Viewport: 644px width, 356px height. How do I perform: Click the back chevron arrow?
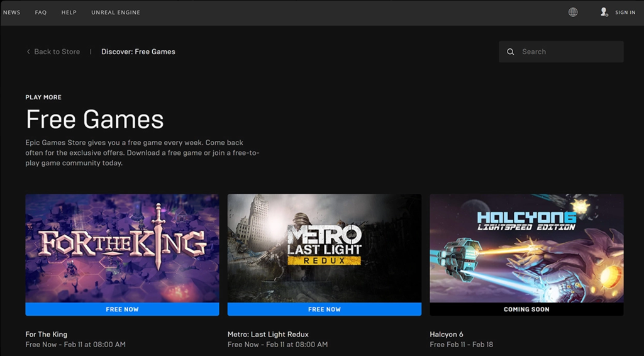point(28,52)
